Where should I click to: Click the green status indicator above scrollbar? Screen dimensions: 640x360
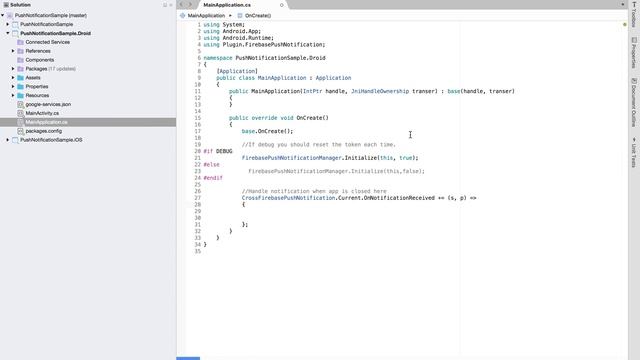click(x=624, y=24)
